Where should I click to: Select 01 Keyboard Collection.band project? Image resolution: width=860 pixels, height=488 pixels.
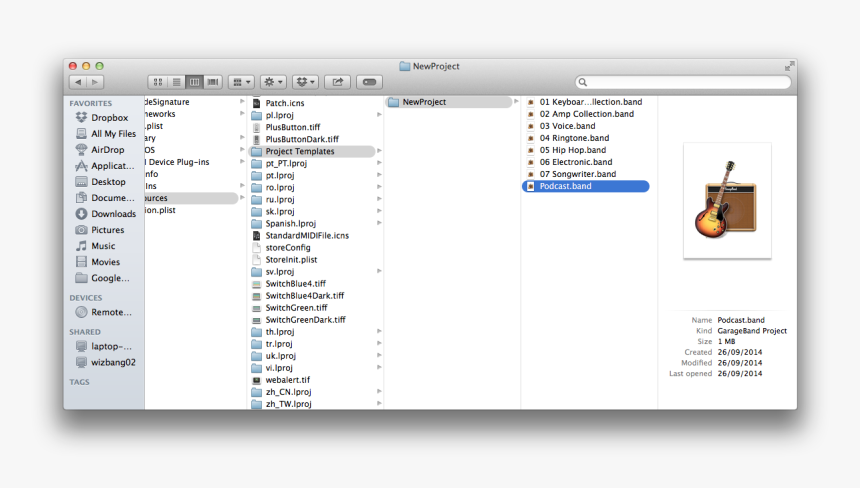pyautogui.click(x=585, y=102)
